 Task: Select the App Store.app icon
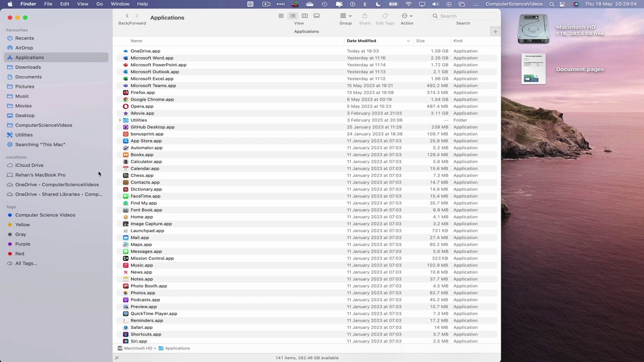coord(126,141)
